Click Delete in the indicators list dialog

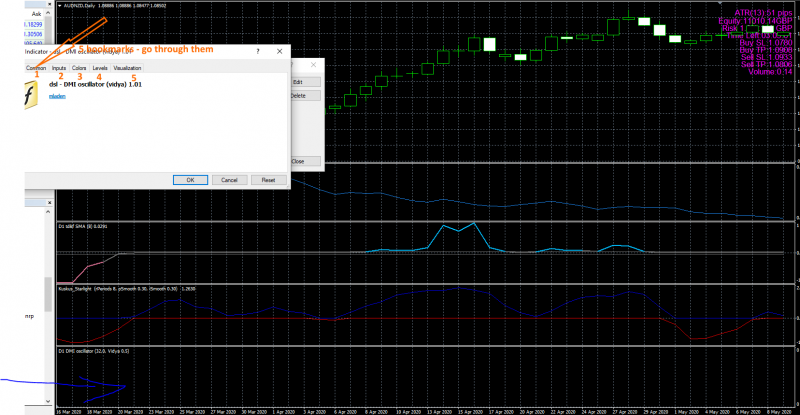(305, 95)
